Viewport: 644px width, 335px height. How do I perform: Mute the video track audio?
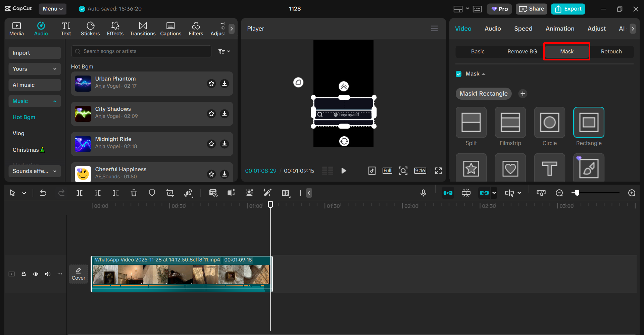pyautogui.click(x=48, y=274)
